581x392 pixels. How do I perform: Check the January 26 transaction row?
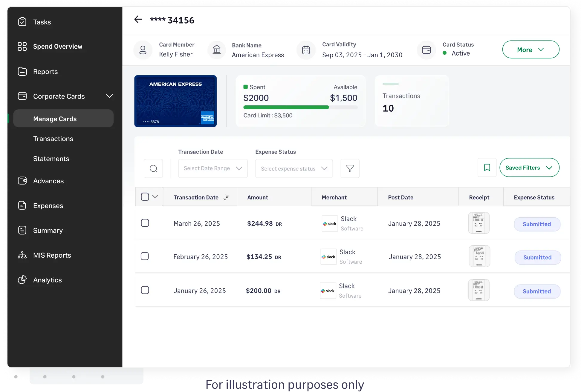[x=145, y=290]
